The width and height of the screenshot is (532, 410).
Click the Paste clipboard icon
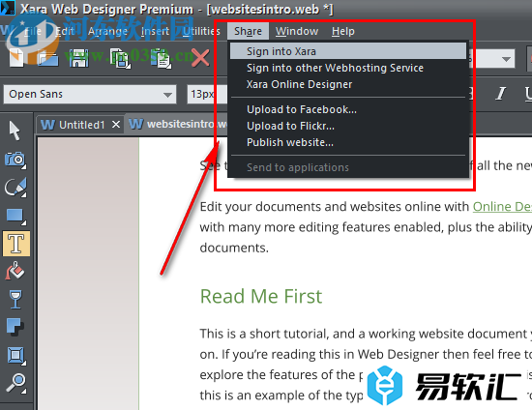click(x=163, y=58)
